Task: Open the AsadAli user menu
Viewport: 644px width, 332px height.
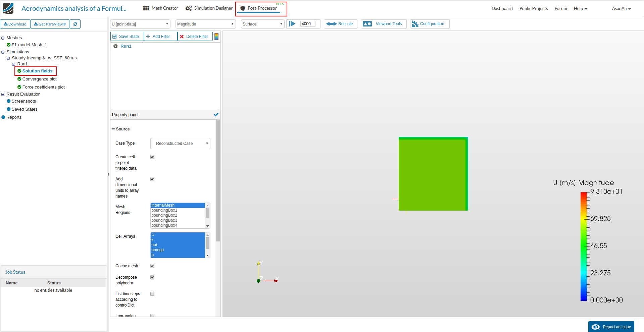Action: (x=621, y=9)
